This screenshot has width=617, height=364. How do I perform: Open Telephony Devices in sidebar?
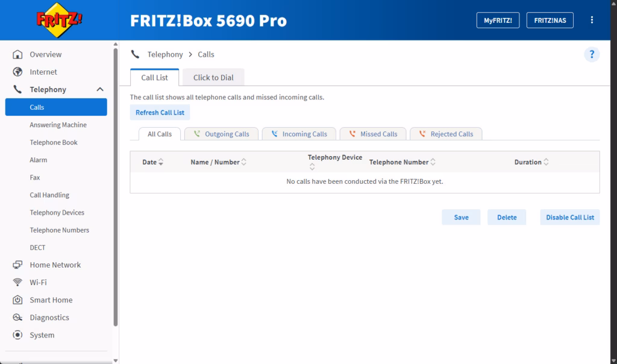point(56,213)
